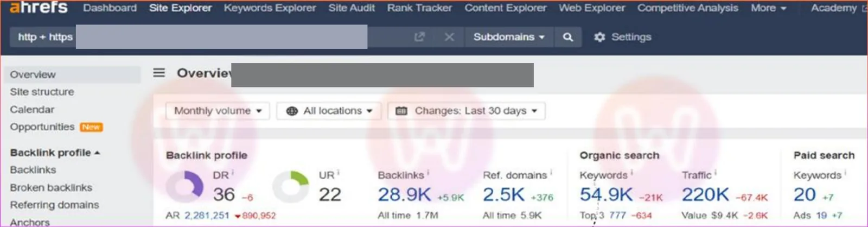This screenshot has height=227, width=868.
Task: Click the Organic search heading
Action: pyautogui.click(x=620, y=155)
